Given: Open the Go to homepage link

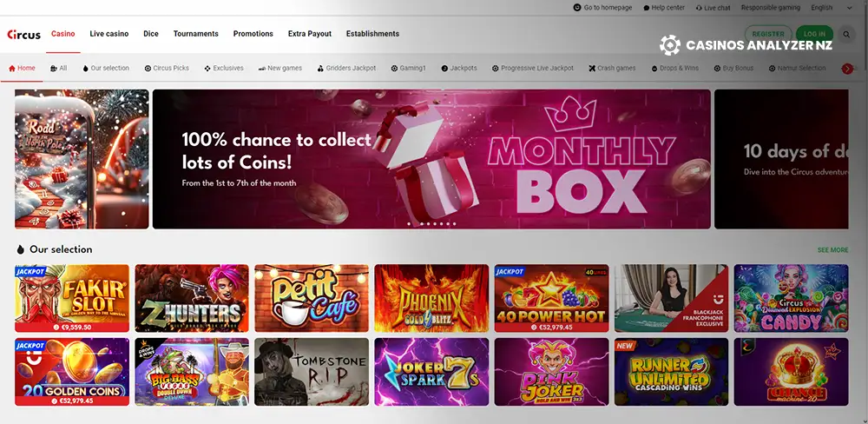Looking at the screenshot, I should 603,8.
